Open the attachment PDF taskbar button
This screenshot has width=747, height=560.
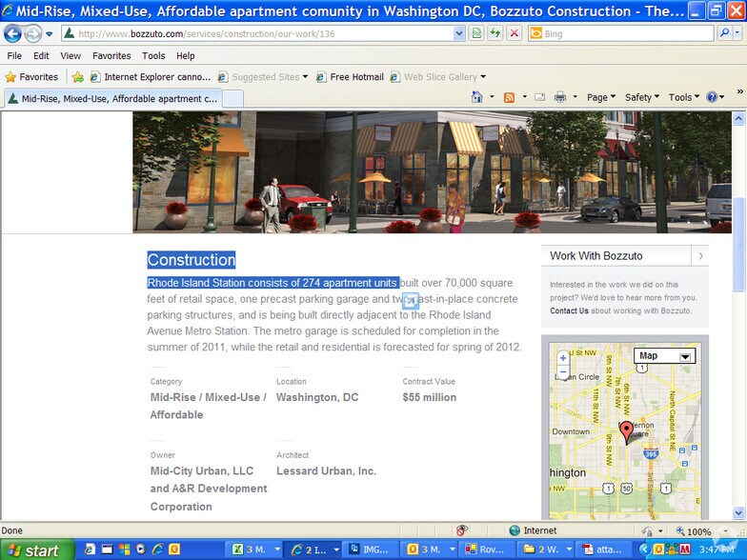point(604,550)
